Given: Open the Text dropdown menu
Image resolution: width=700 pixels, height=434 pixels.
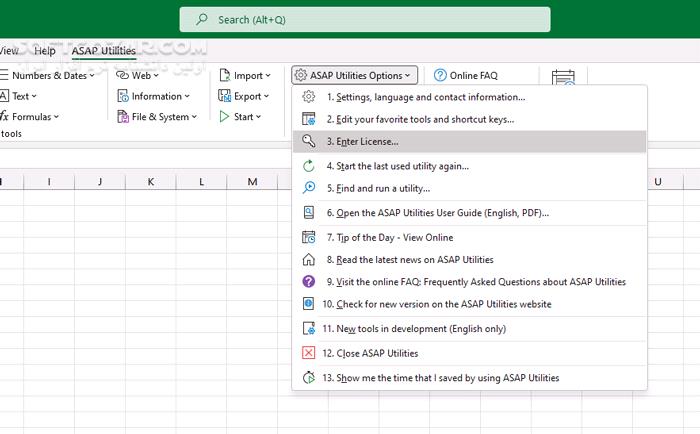Looking at the screenshot, I should click(x=34, y=96).
